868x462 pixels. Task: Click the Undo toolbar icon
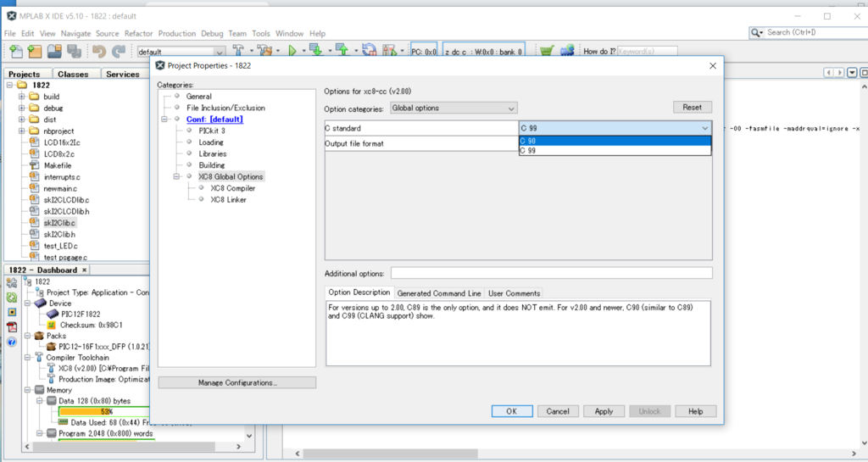(99, 52)
